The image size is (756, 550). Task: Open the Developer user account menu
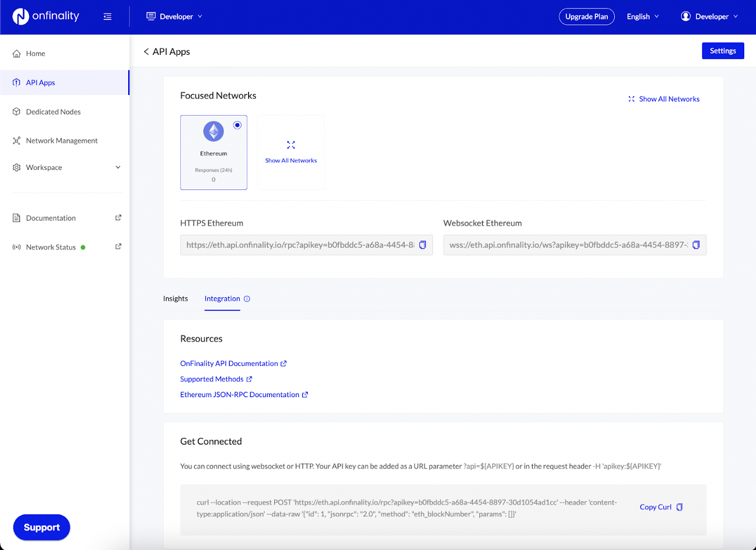(709, 17)
